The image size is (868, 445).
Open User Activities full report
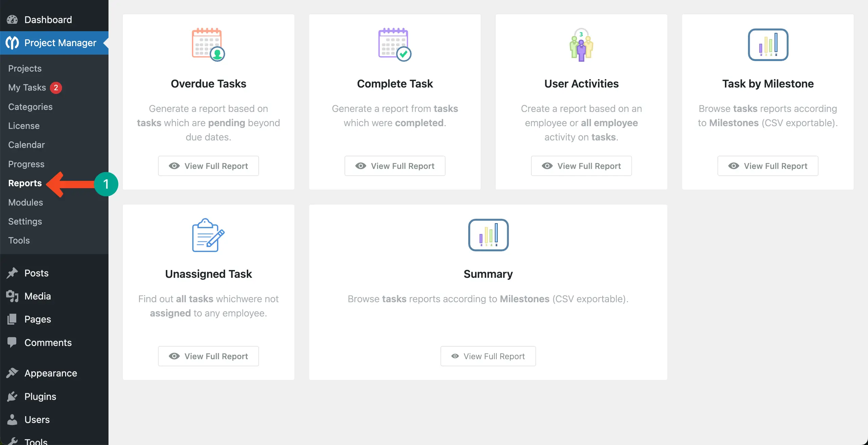[x=581, y=166]
